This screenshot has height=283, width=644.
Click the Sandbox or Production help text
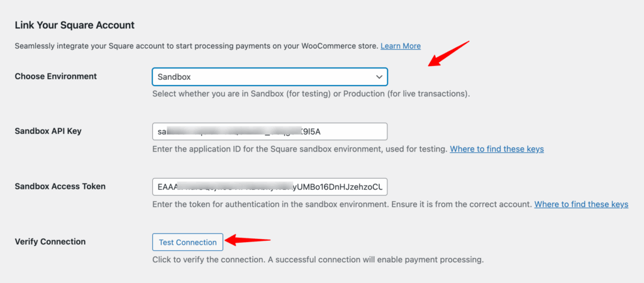(311, 94)
